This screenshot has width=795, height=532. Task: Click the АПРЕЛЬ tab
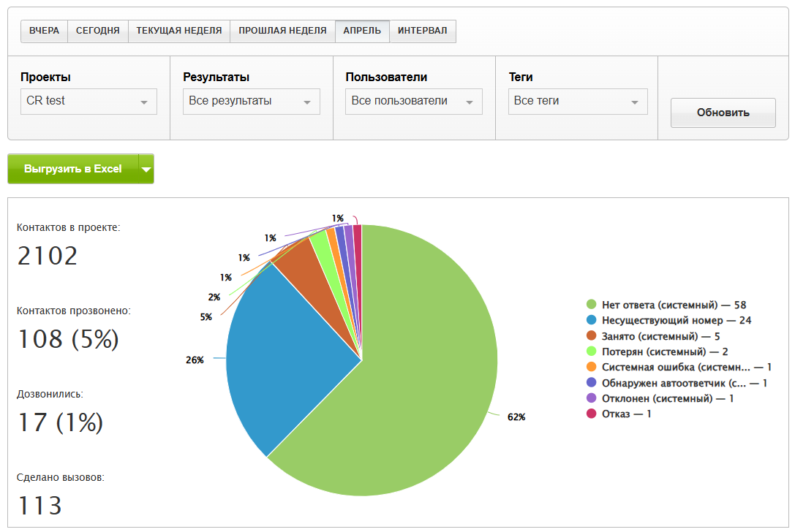(x=361, y=31)
